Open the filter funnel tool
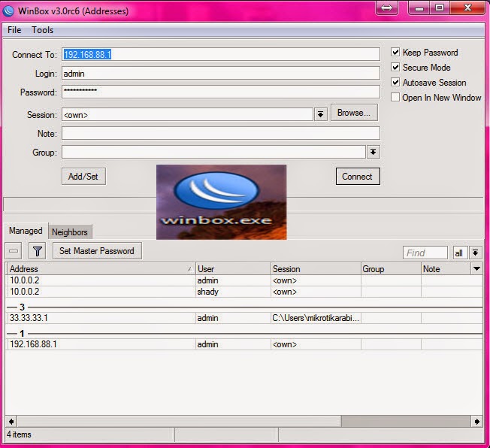Viewport: 490px width, 448px height. click(37, 251)
